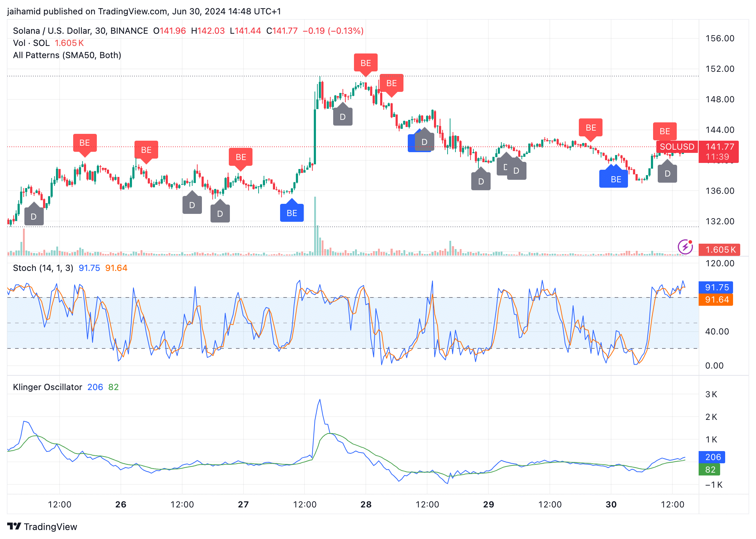Click the All Patterns (SMA50, Both) legend

[67, 55]
